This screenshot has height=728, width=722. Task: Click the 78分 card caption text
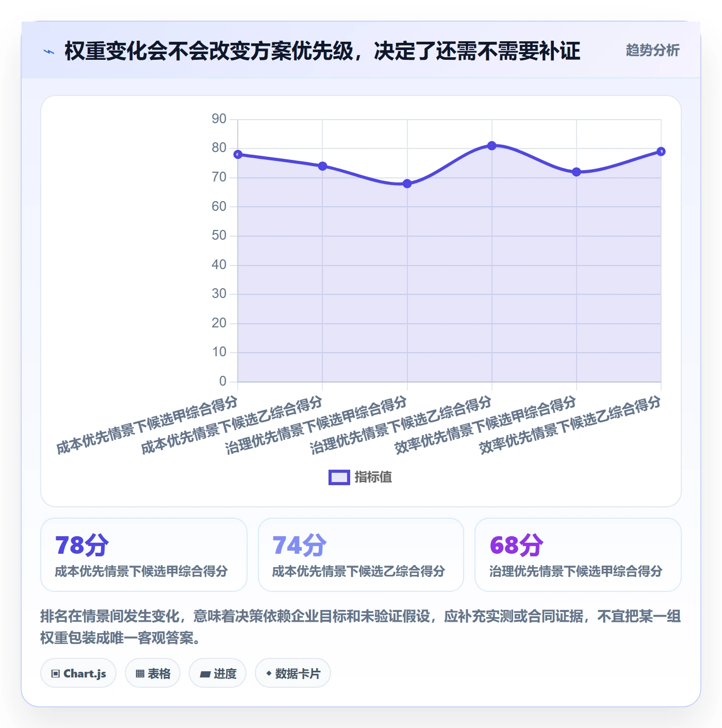pyautogui.click(x=141, y=571)
